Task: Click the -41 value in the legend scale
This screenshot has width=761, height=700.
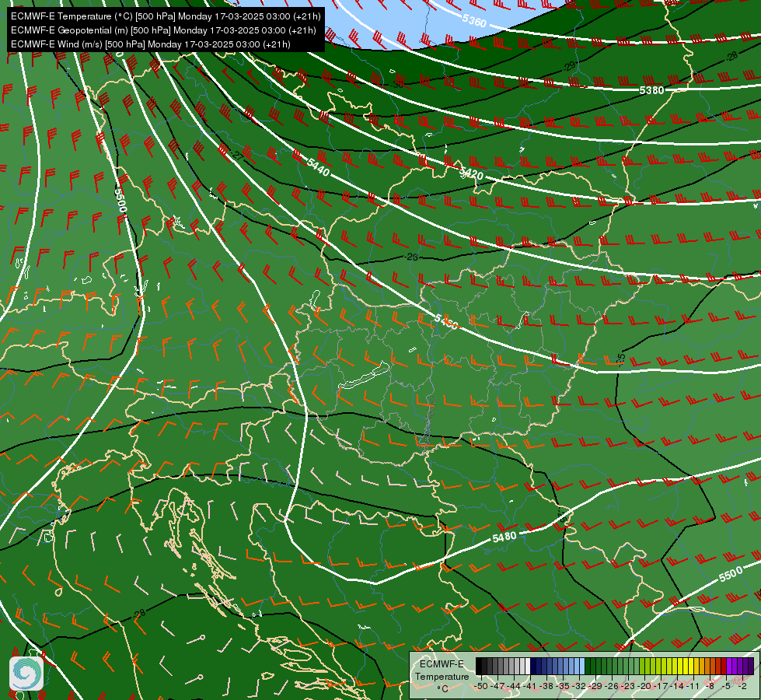Action: 529,686
